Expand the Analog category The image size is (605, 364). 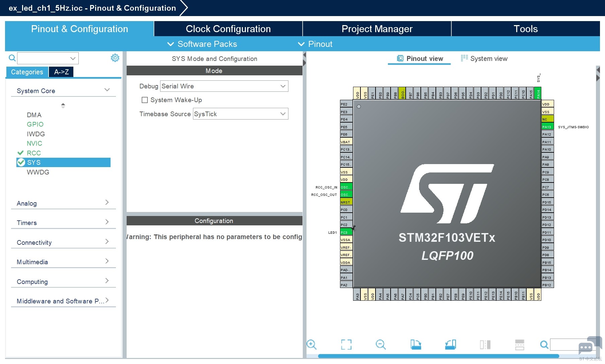tap(63, 203)
